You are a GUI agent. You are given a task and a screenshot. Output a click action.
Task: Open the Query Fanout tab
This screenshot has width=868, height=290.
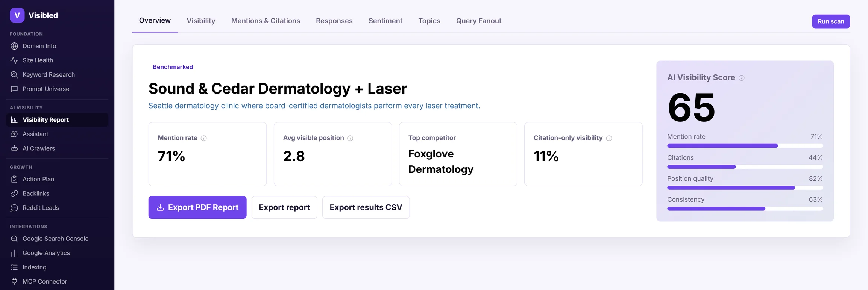[479, 21]
